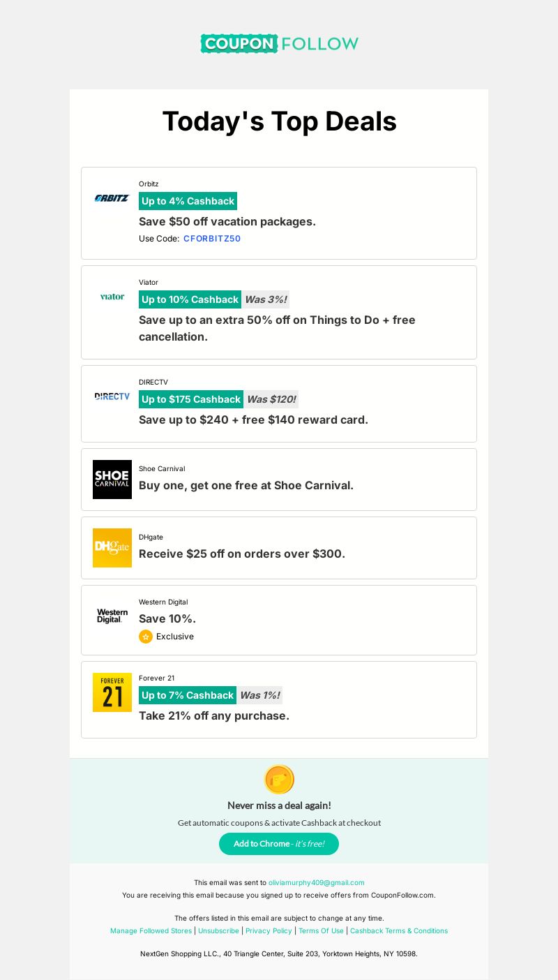Click the Add to Chrome button
This screenshot has width=558, height=980.
(x=279, y=844)
